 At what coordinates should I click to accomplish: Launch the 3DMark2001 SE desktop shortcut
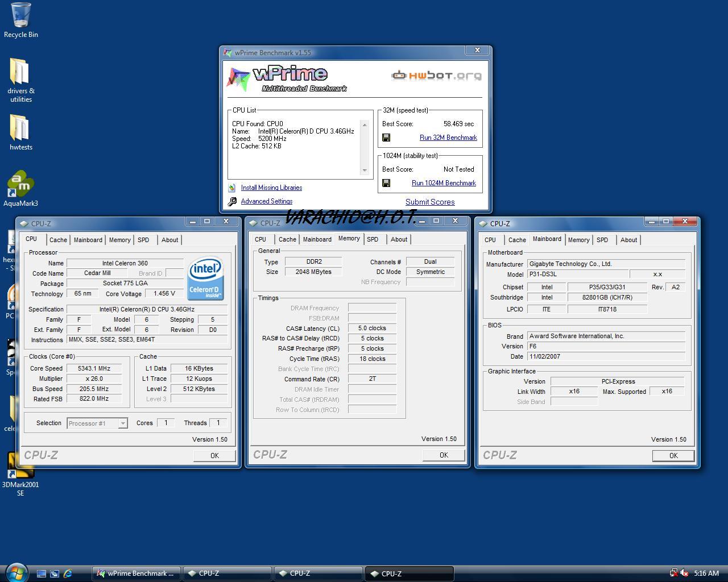20,465
